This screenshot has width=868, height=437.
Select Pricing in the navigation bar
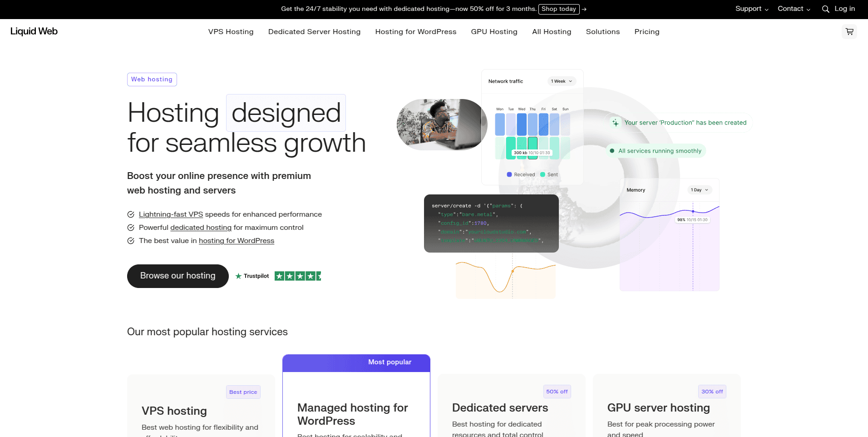(x=646, y=32)
